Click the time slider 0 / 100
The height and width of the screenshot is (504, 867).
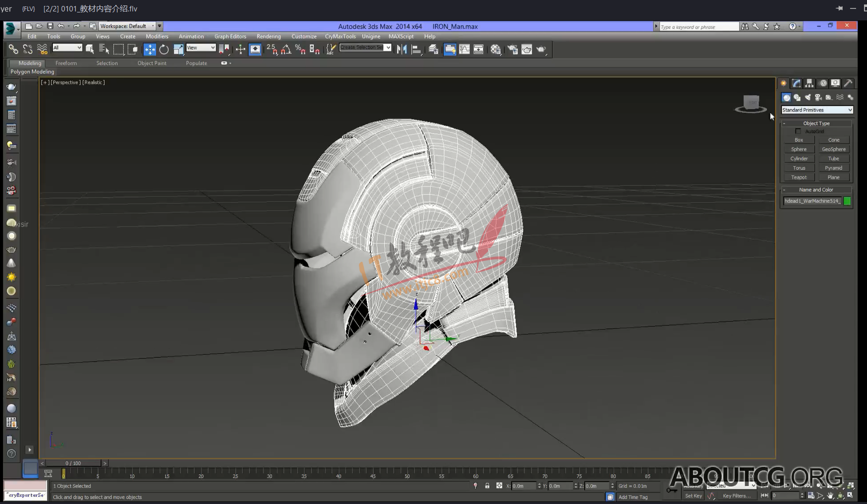click(x=73, y=463)
